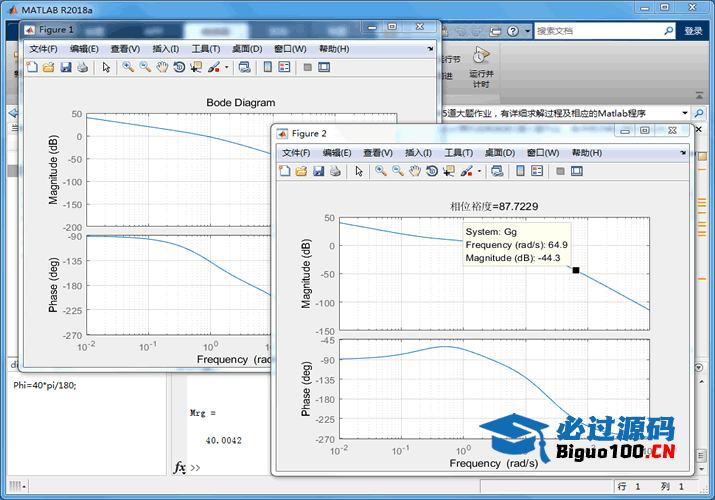Click Print icon in Figure 2 toolbar
Image resolution: width=715 pixels, height=500 pixels.
click(335, 171)
